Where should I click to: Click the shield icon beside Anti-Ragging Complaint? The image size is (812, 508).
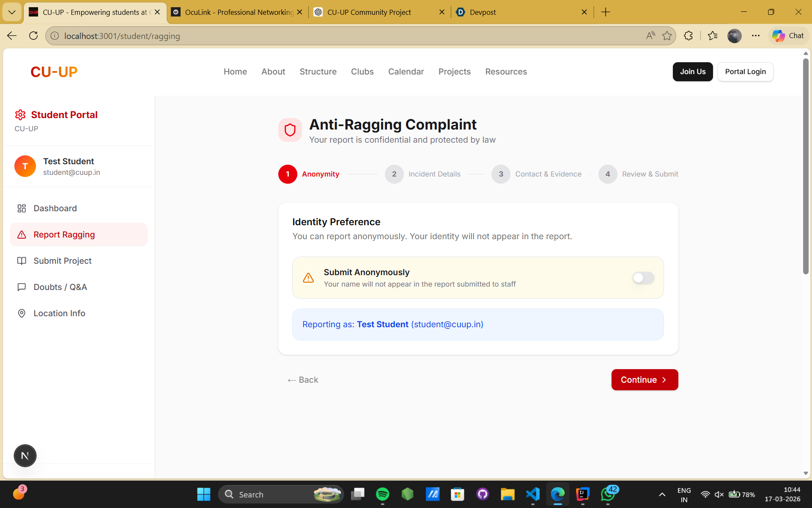pos(290,130)
